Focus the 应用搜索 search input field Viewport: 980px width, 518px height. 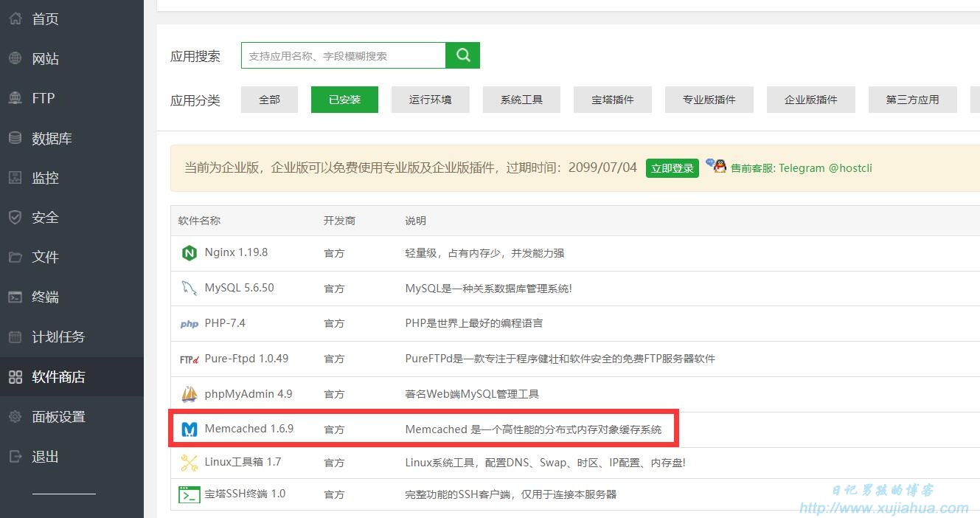click(344, 55)
